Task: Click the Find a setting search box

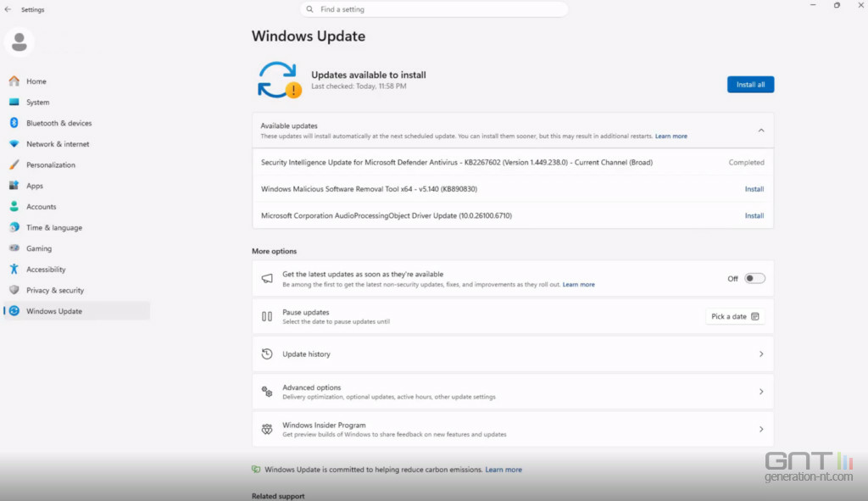Action: pos(434,9)
